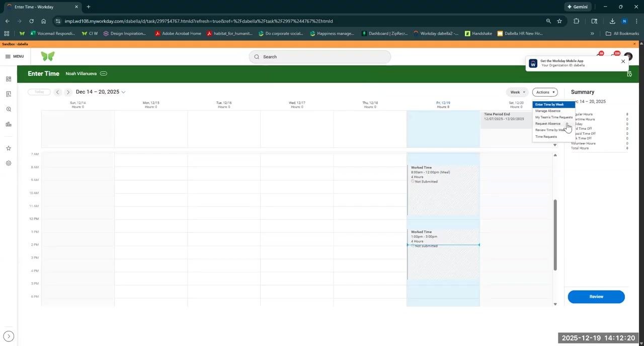Viewport: 644px width, 346px height.
Task: Click the Workday Search field
Action: click(x=319, y=57)
